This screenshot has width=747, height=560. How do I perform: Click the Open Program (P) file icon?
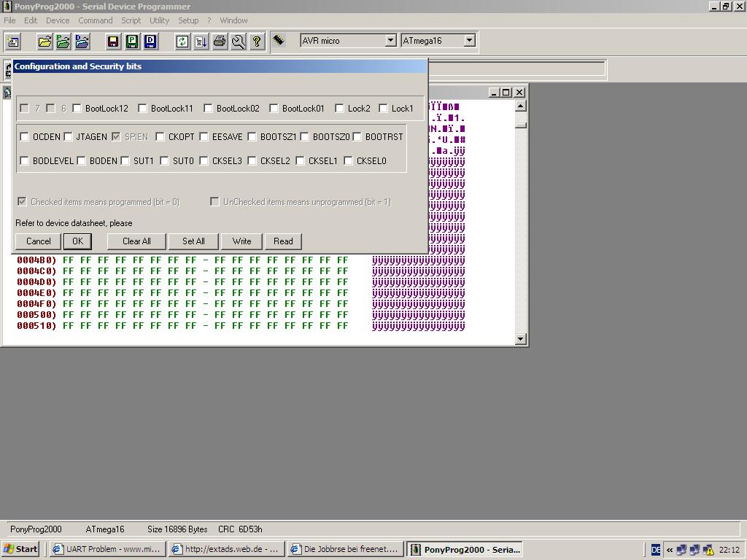point(63,42)
